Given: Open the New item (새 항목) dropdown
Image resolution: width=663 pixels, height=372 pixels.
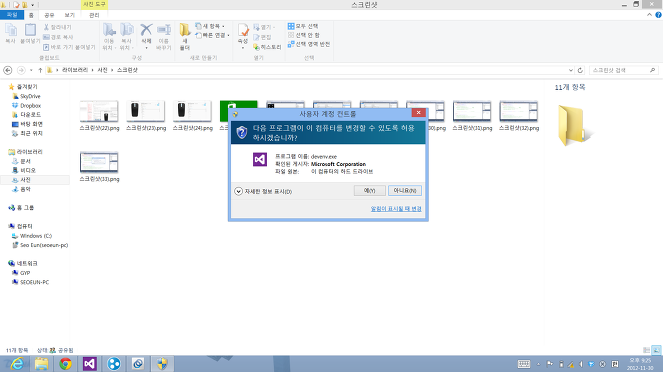Looking at the screenshot, I should coord(210,26).
